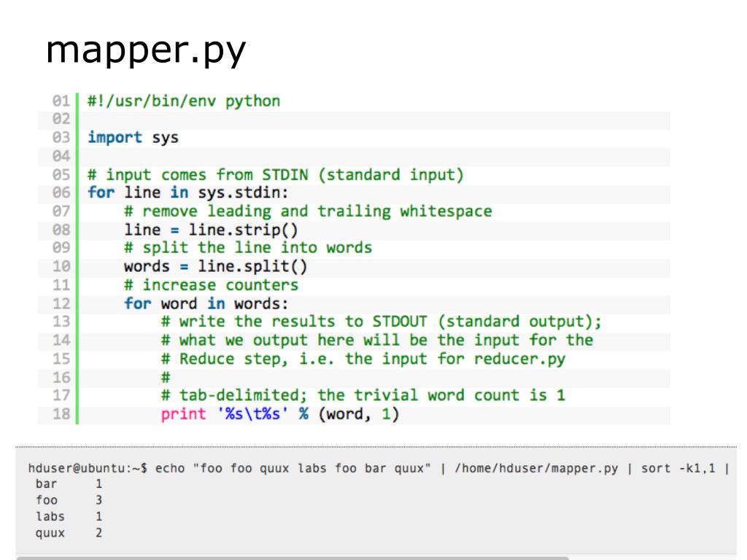
Task: Select comment 'input comes from STDIN'
Action: [275, 175]
